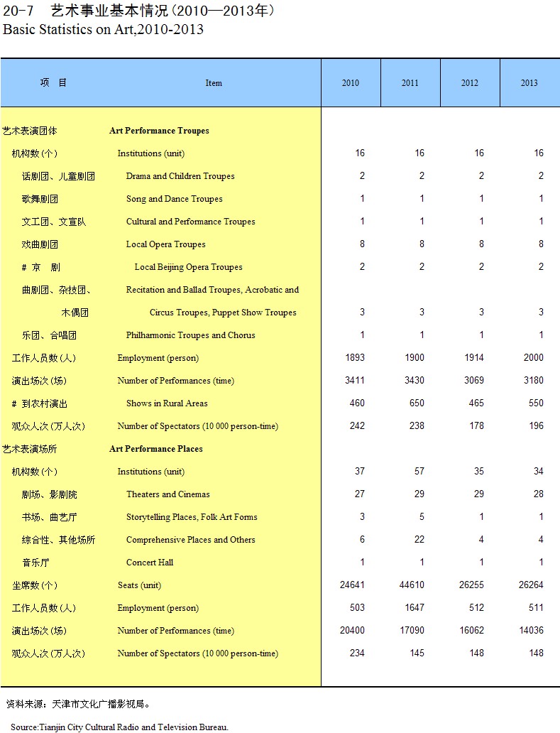Select the 2010 performances value 20400

tap(352, 631)
